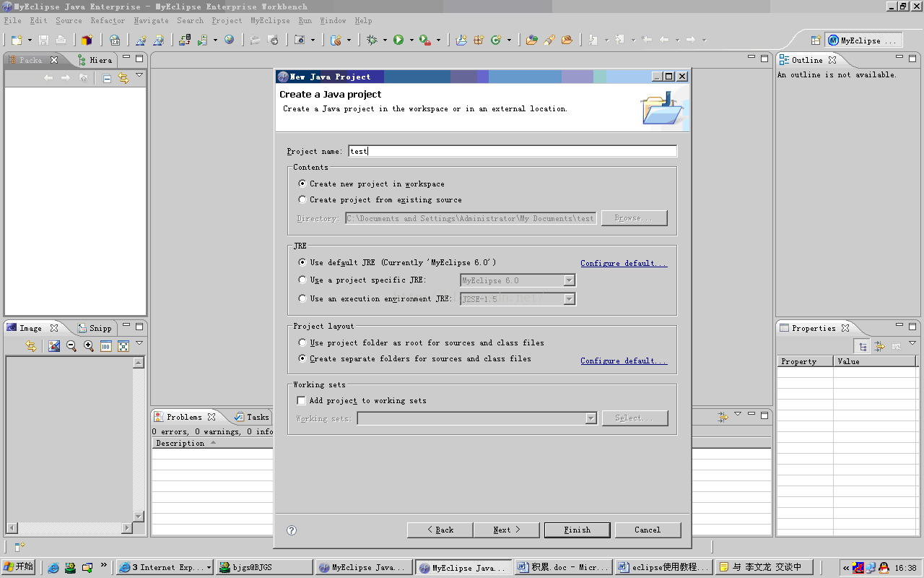The image size is (924, 578).
Task: Click the Open Type folder toolbar icon
Action: point(532,40)
